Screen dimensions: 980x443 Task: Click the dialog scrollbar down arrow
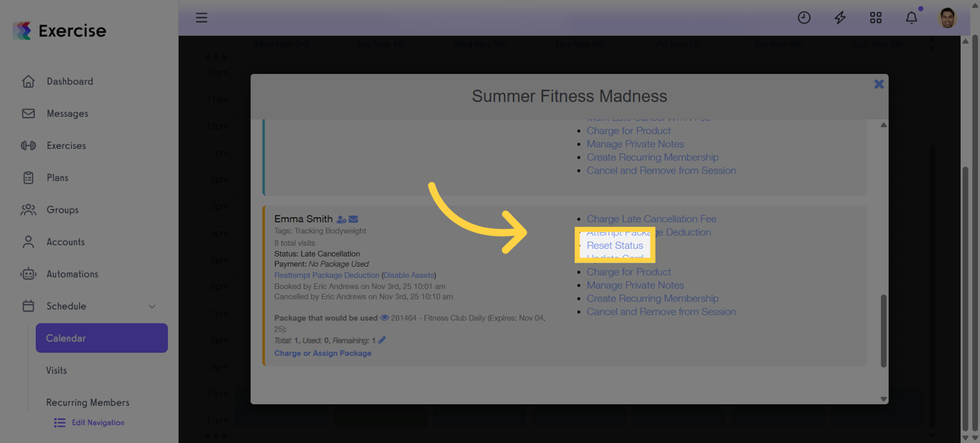tap(883, 399)
